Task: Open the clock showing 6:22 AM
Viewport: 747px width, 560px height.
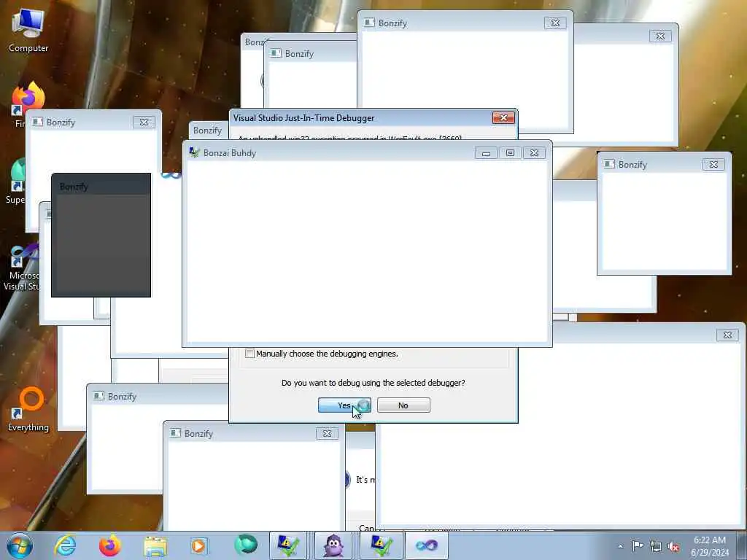Action: pyautogui.click(x=709, y=545)
